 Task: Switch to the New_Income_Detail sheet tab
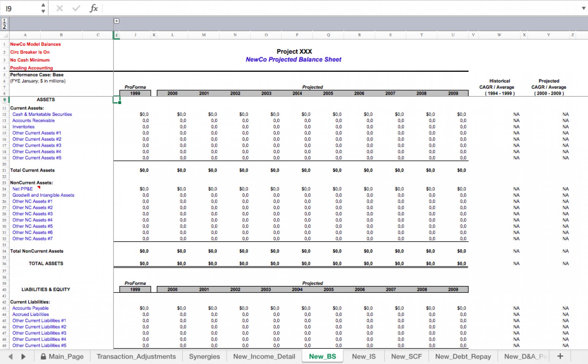pos(264,356)
